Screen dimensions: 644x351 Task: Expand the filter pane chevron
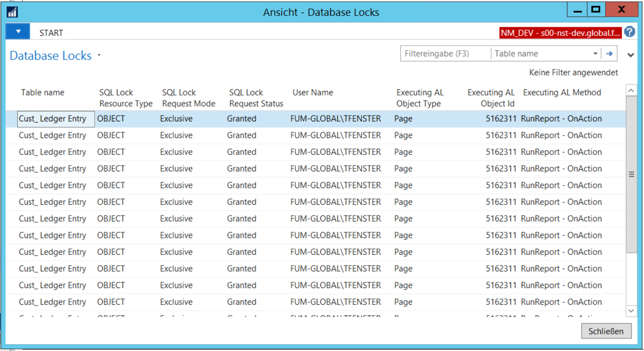point(631,55)
